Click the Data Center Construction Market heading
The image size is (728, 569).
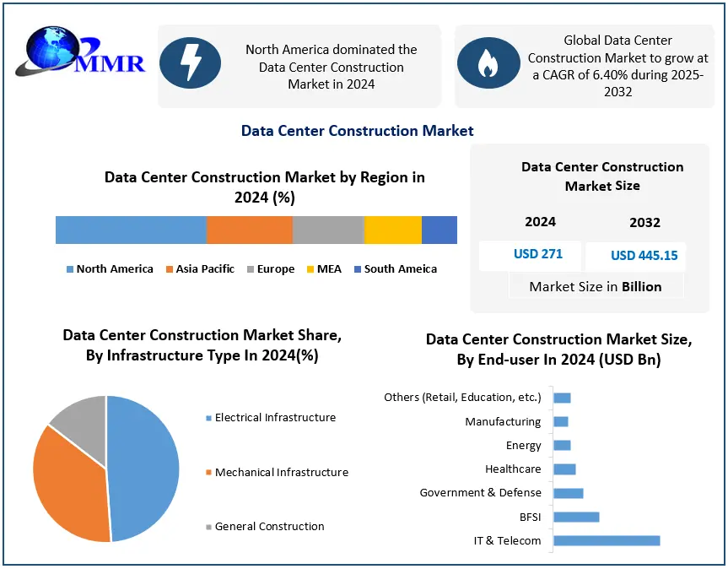tap(357, 131)
